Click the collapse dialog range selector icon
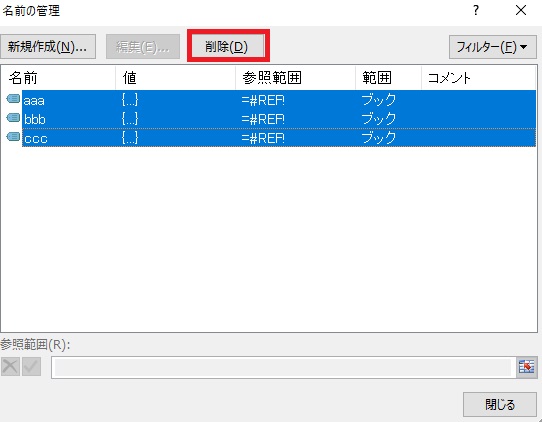The width and height of the screenshot is (542, 422). (526, 367)
